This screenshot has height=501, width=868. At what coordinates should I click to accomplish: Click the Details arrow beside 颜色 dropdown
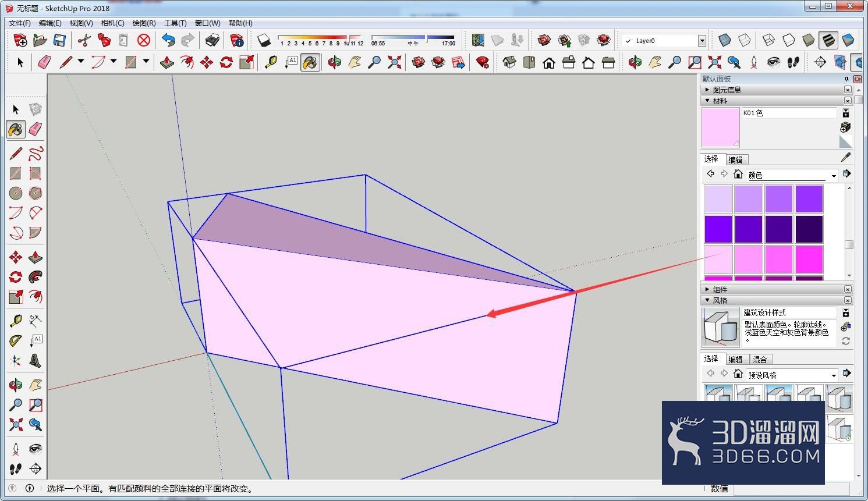(846, 173)
